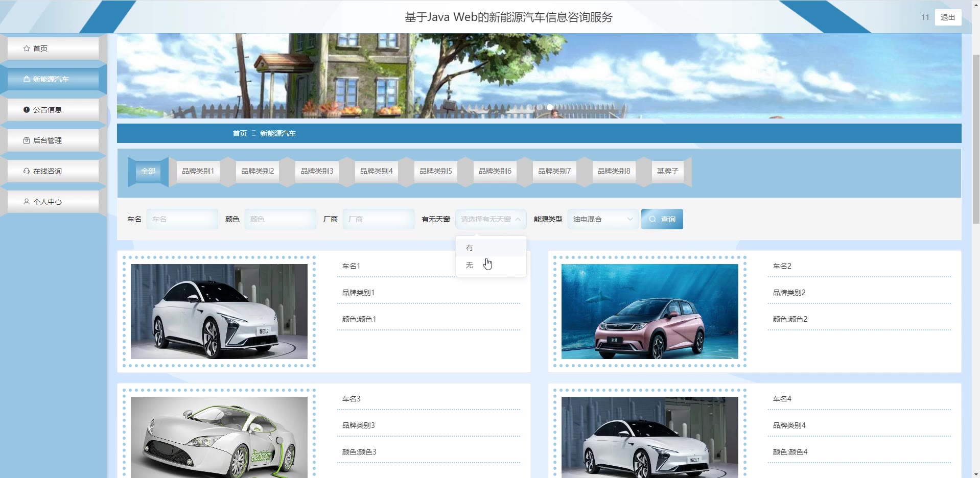Viewport: 980px width, 478px height.
Task: Select the 品牌类别3 tab
Action: click(317, 171)
